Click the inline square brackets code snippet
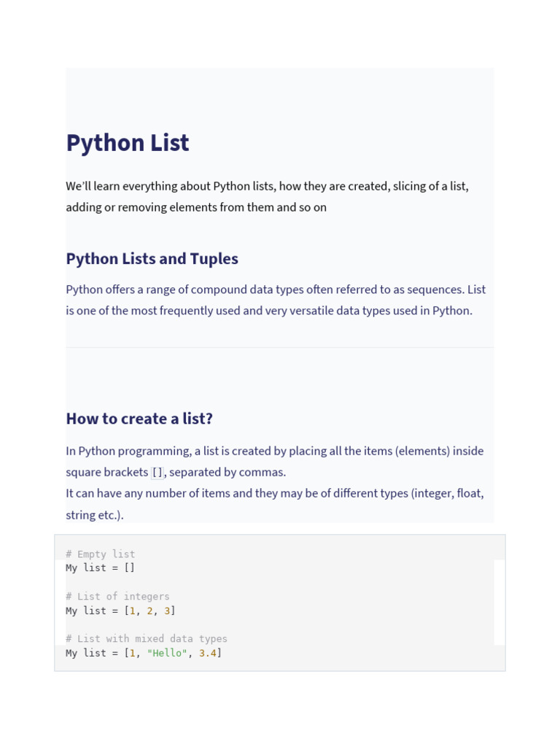The width and height of the screenshot is (560, 747). (x=157, y=473)
